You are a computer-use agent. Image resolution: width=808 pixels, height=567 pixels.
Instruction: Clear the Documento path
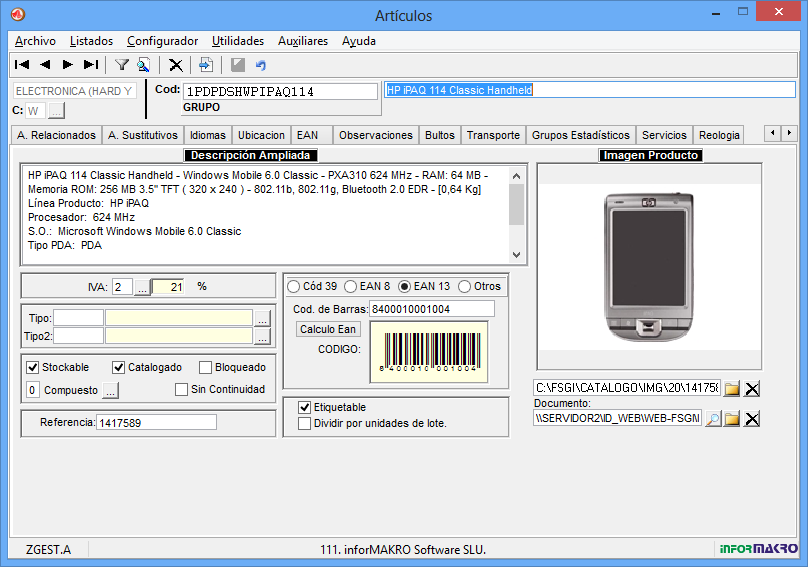(752, 419)
